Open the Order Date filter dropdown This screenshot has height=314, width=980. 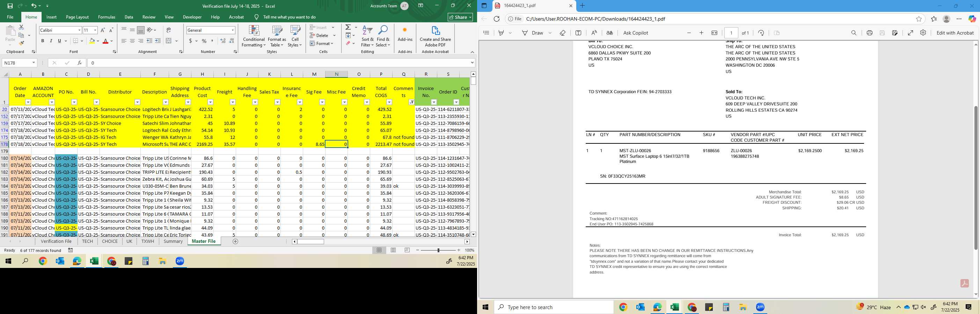pyautogui.click(x=28, y=102)
